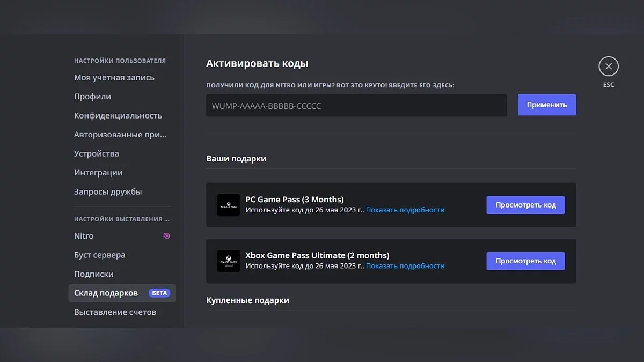This screenshot has width=644, height=362.
Task: Open Устройства settings page
Action: (97, 153)
